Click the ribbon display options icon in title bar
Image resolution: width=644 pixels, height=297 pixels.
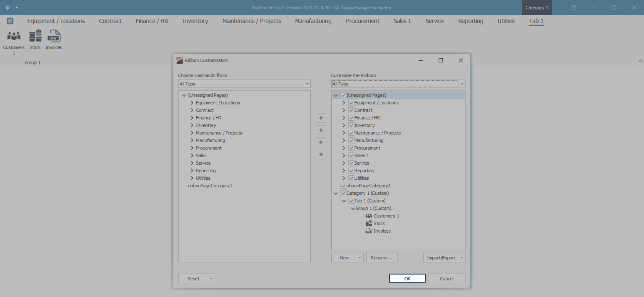click(574, 7)
